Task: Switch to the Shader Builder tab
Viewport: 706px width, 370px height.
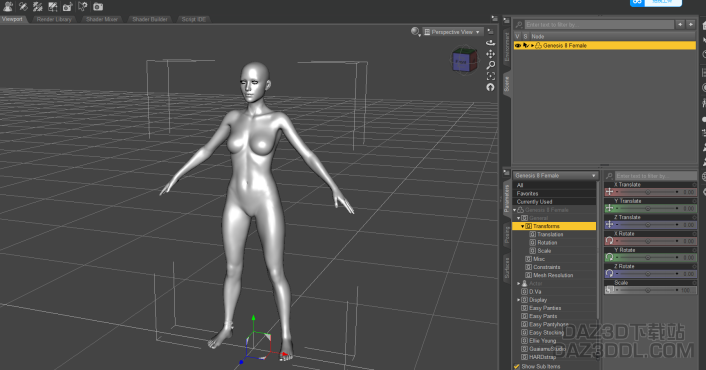Action: pos(150,19)
